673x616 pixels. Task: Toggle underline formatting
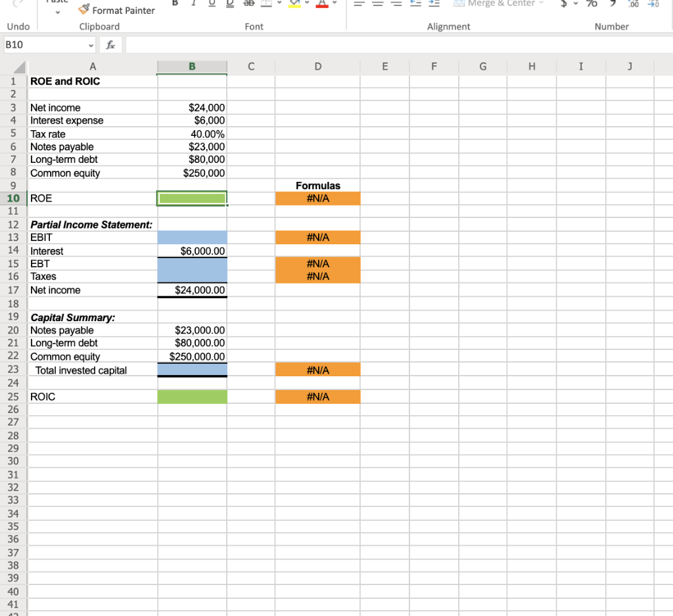[x=210, y=4]
